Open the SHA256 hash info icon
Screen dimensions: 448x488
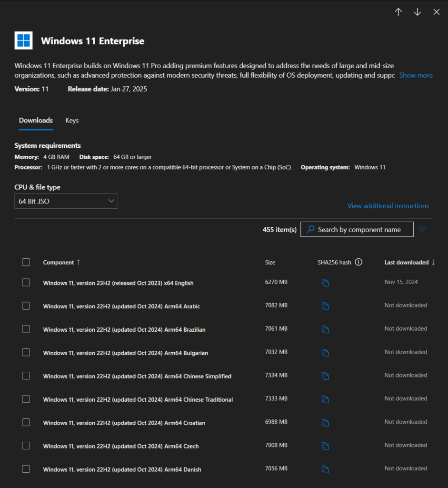[358, 262]
